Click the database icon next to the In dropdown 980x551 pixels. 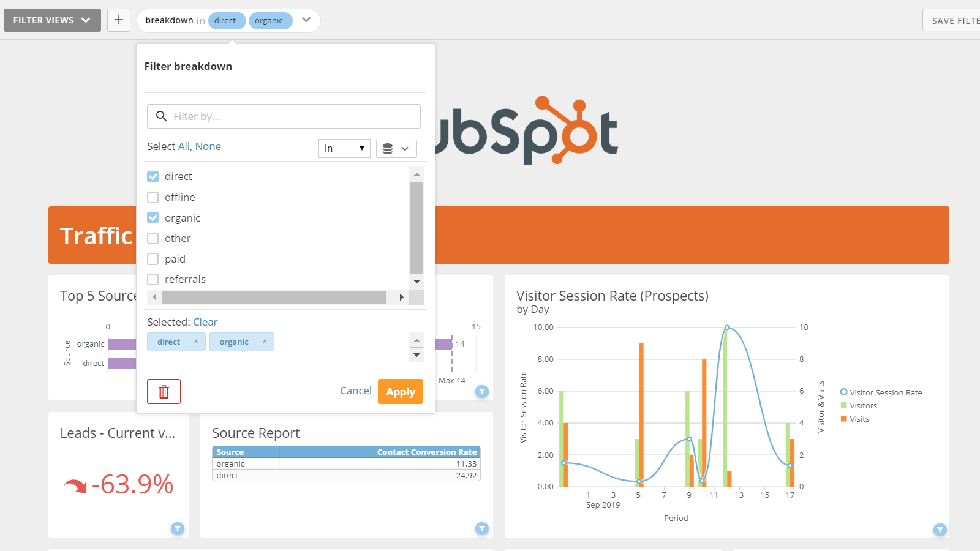(x=396, y=148)
